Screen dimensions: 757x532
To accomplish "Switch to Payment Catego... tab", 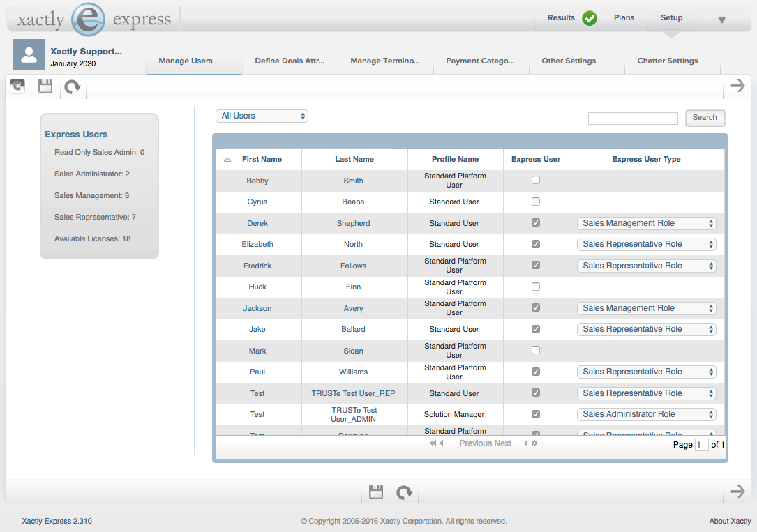I will click(480, 61).
